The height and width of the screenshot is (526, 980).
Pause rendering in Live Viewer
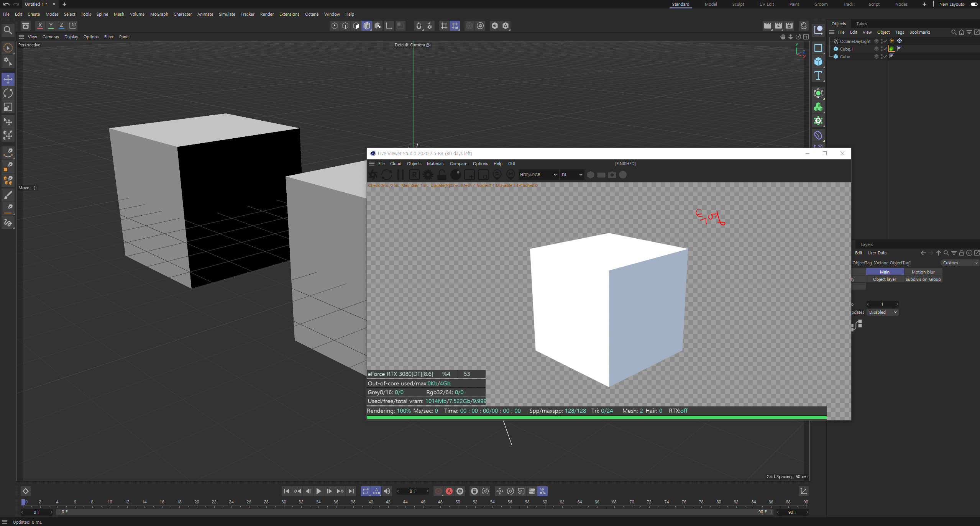pyautogui.click(x=400, y=175)
